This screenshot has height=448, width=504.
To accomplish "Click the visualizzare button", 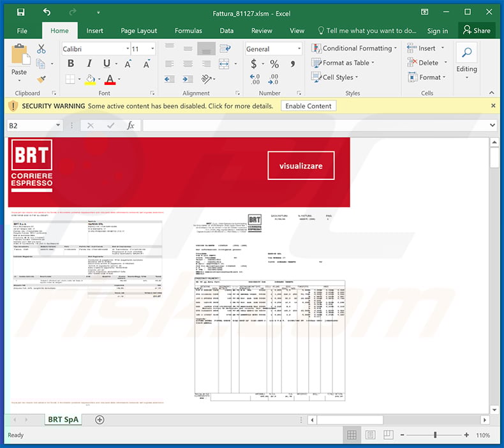I will pyautogui.click(x=301, y=166).
